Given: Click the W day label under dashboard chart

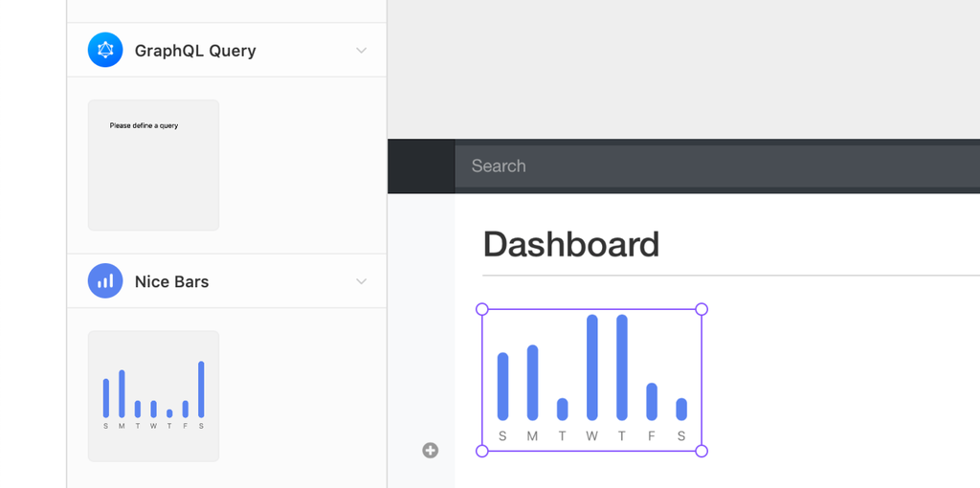Looking at the screenshot, I should click(x=592, y=436).
